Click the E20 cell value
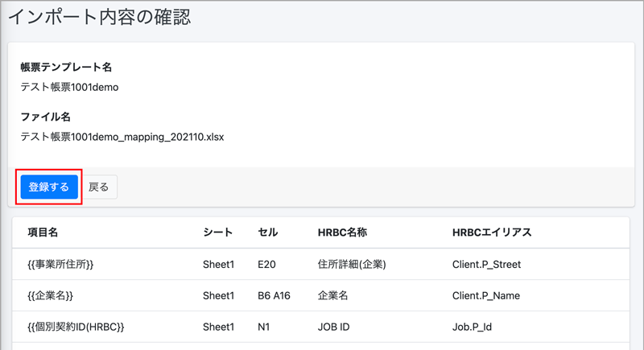Image resolution: width=644 pixels, height=350 pixels. coord(266,264)
